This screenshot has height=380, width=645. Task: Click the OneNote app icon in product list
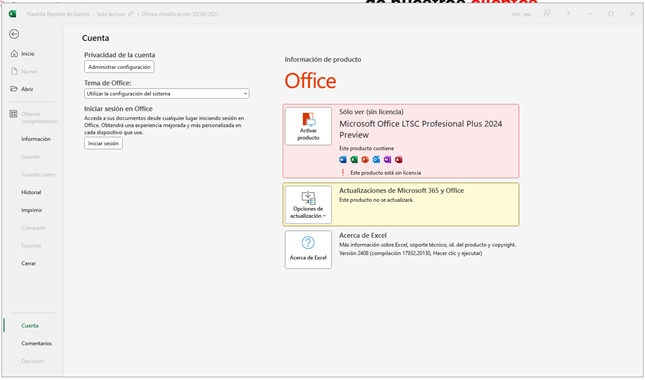point(387,160)
